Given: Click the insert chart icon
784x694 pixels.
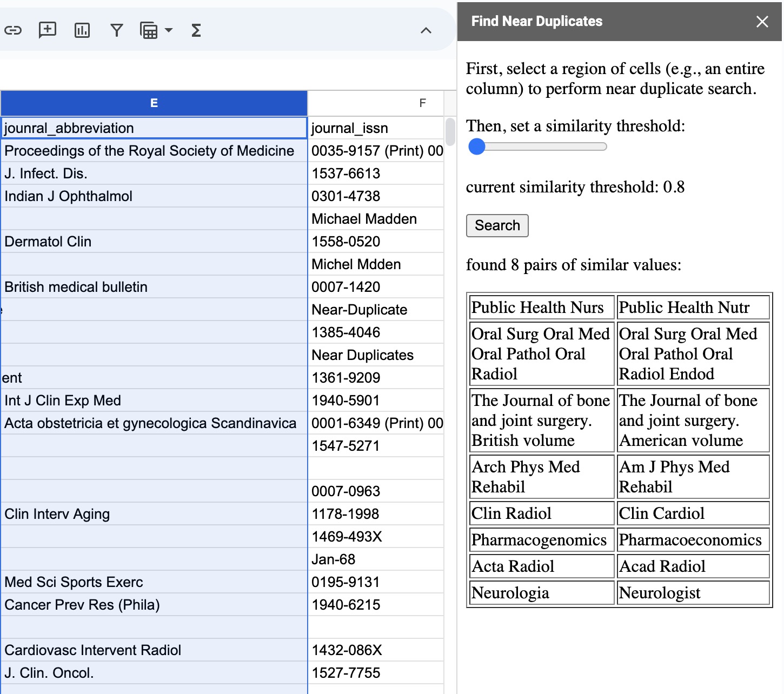Looking at the screenshot, I should click(82, 30).
